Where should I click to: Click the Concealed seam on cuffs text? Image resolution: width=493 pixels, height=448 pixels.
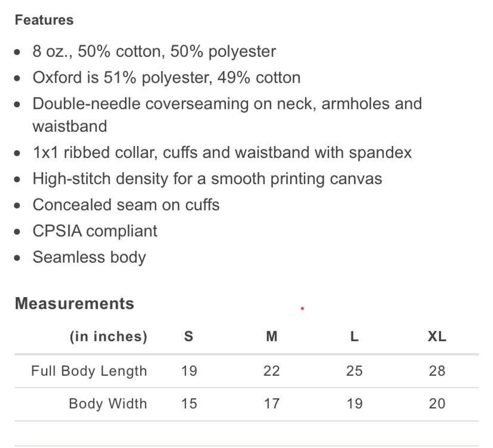pyautogui.click(x=126, y=205)
